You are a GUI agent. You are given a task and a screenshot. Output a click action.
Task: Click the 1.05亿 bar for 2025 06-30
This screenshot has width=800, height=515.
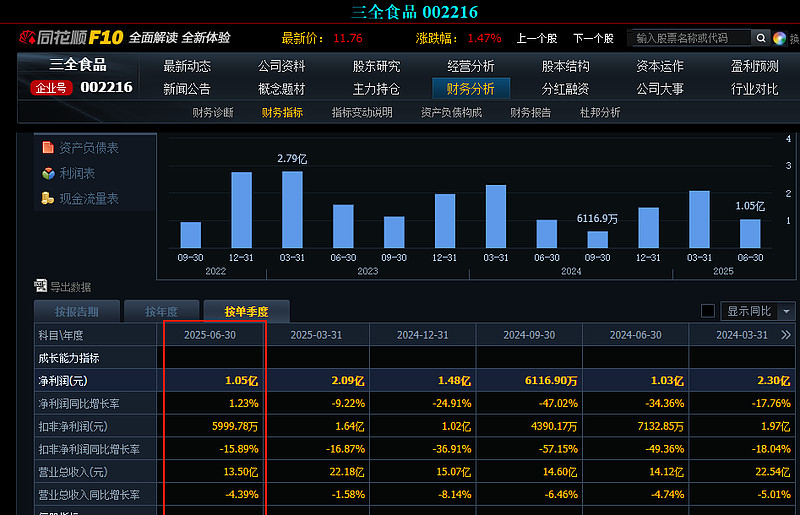750,234
